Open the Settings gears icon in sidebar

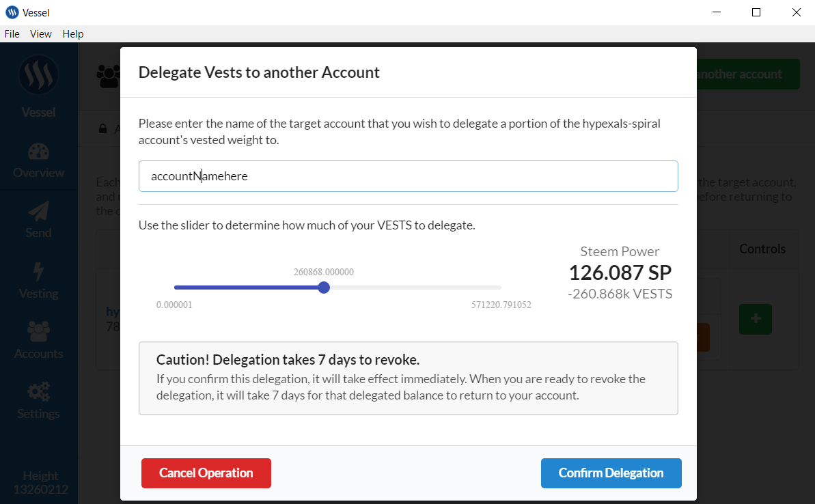[x=38, y=392]
